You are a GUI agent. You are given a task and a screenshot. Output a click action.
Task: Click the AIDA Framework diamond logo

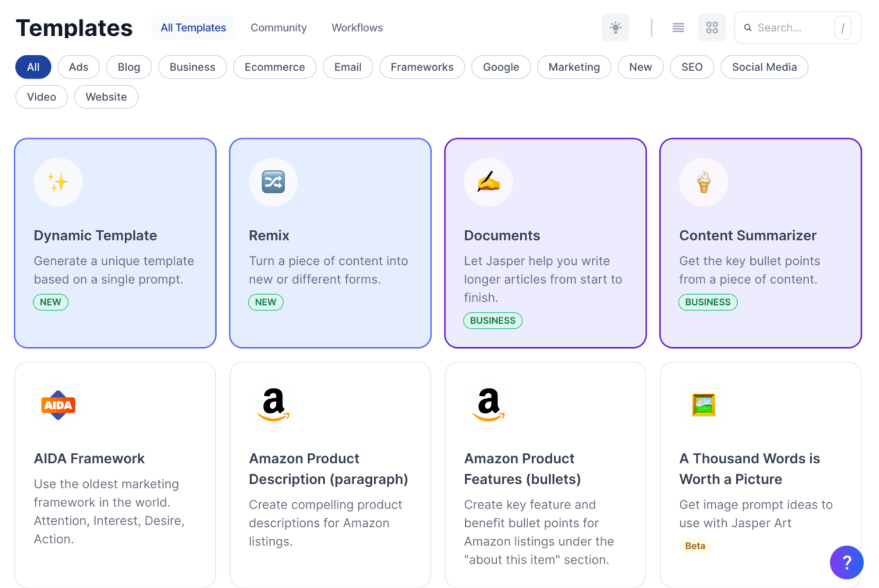tap(58, 406)
